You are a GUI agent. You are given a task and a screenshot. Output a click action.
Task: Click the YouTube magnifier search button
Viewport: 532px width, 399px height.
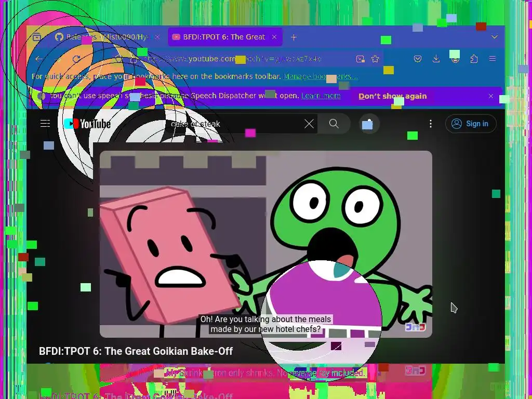pyautogui.click(x=334, y=124)
